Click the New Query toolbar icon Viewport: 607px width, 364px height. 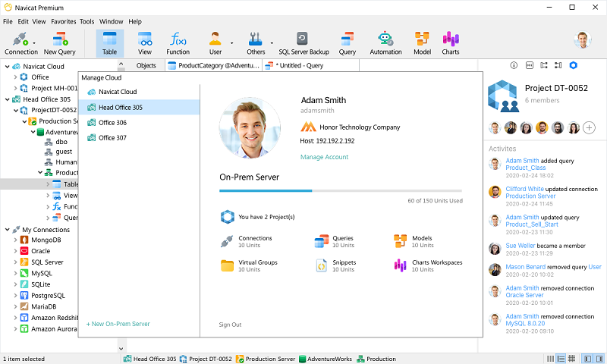59,43
